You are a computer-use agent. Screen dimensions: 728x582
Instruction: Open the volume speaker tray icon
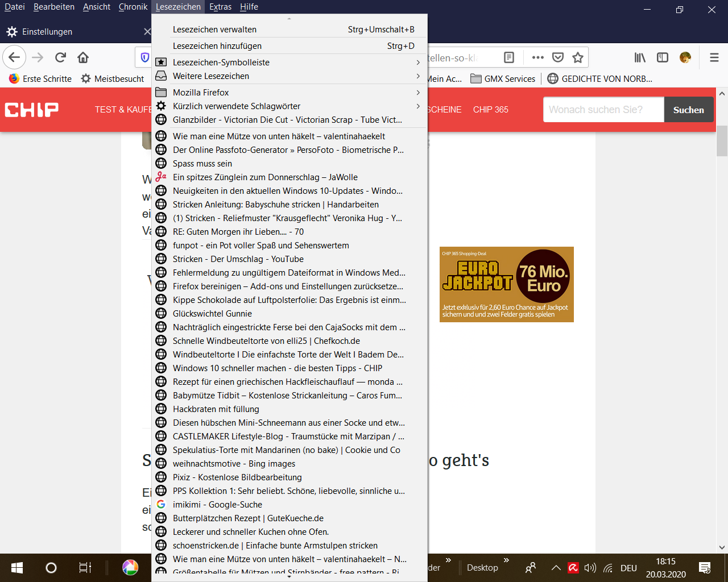pyautogui.click(x=590, y=568)
